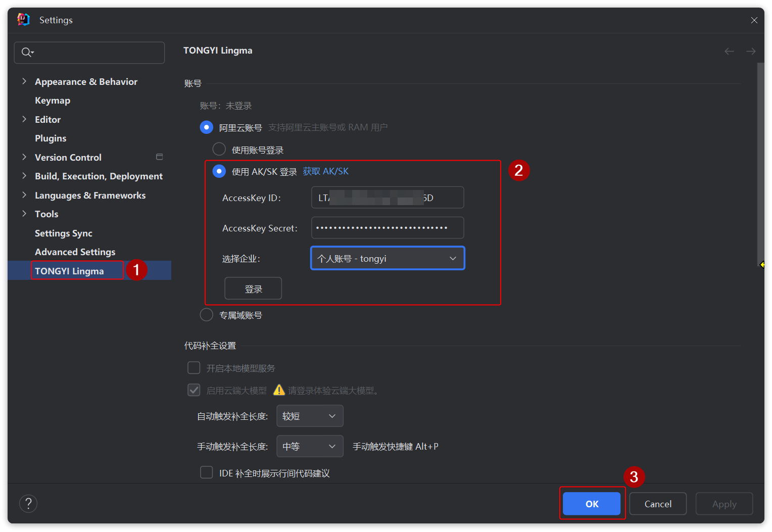Click the 获取 AK/SK link
Screen dimensions: 772x532
tap(326, 171)
